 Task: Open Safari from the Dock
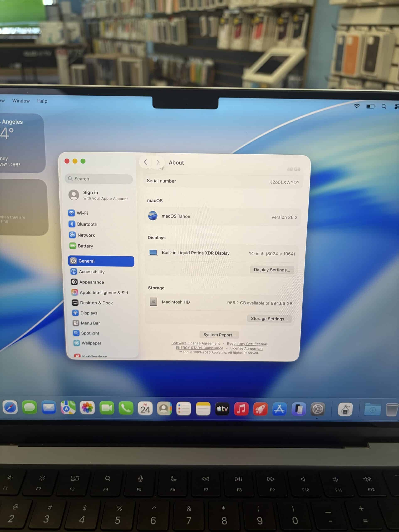pos(10,408)
